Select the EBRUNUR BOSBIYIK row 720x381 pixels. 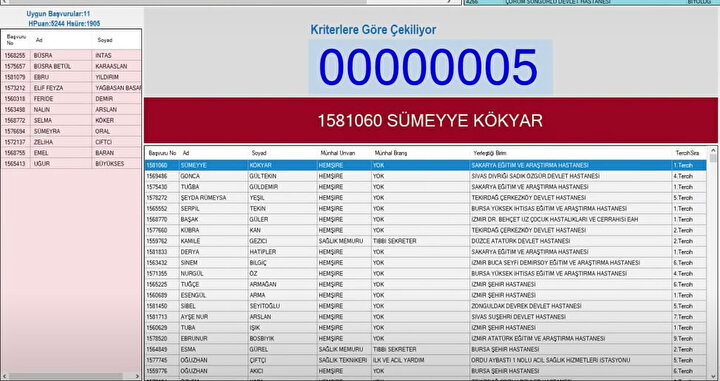pyautogui.click(x=426, y=338)
